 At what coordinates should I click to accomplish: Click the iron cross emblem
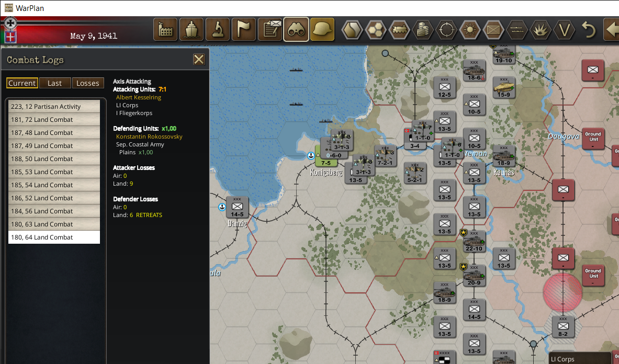click(x=10, y=23)
